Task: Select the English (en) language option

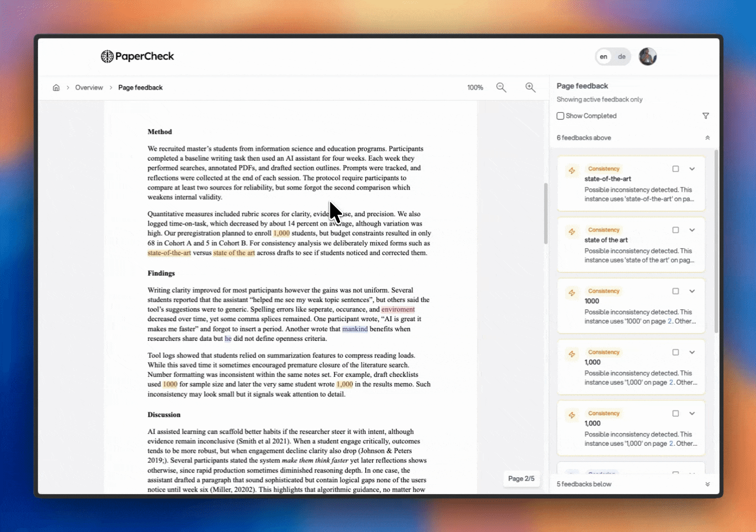Action: point(604,57)
